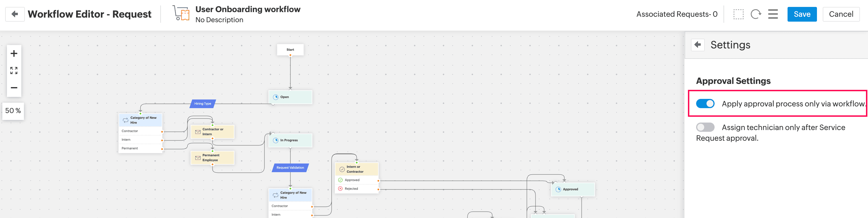Click envelope icon on Contractor or Intern node
Image resolution: width=868 pixels, height=218 pixels.
(198, 132)
